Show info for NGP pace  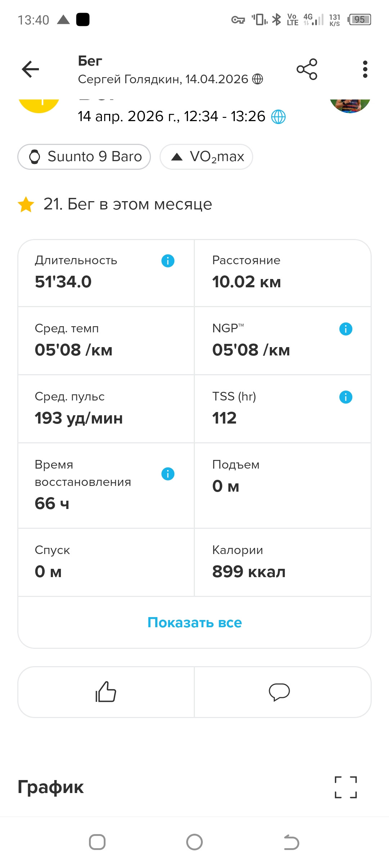[346, 329]
